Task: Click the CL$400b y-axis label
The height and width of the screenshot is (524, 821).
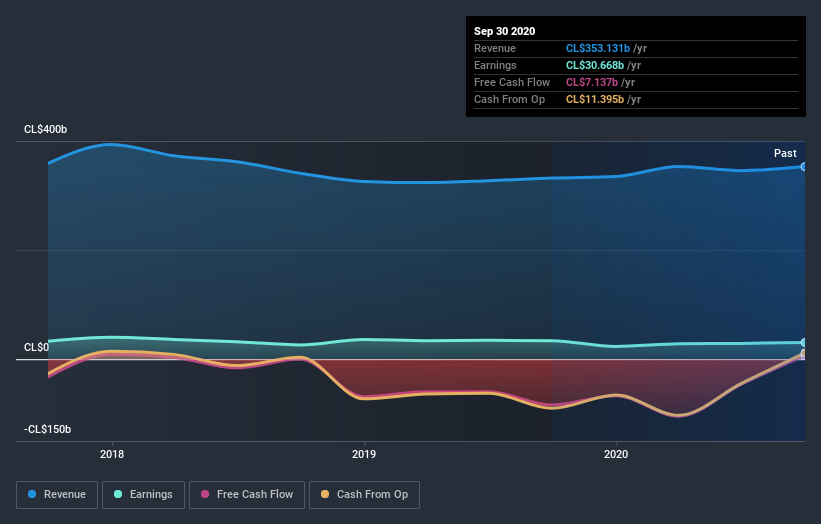Action: click(x=46, y=129)
